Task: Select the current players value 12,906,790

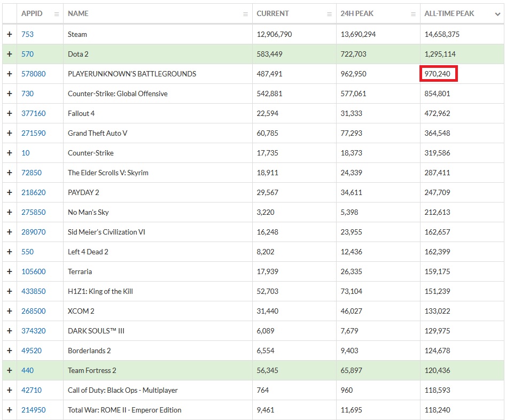Action: 274,34
